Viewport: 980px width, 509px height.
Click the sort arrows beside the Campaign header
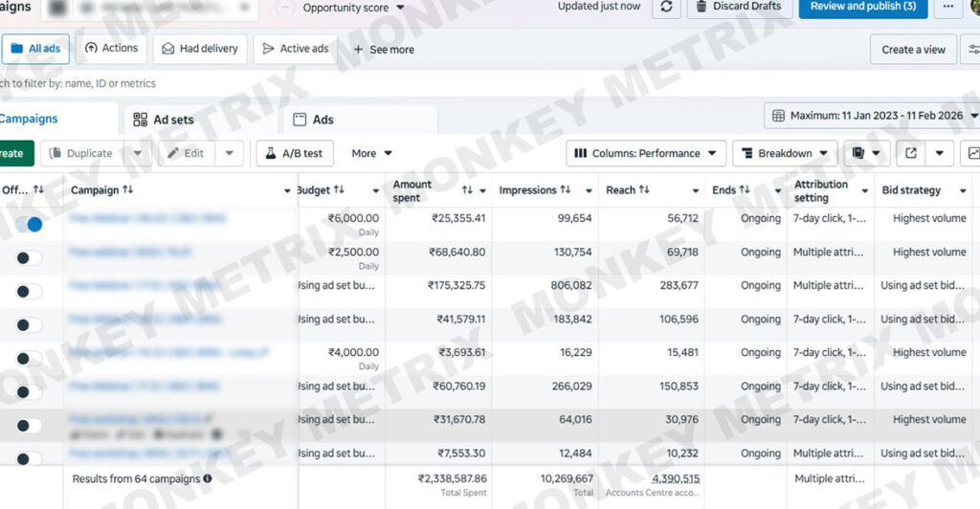pyautogui.click(x=127, y=190)
